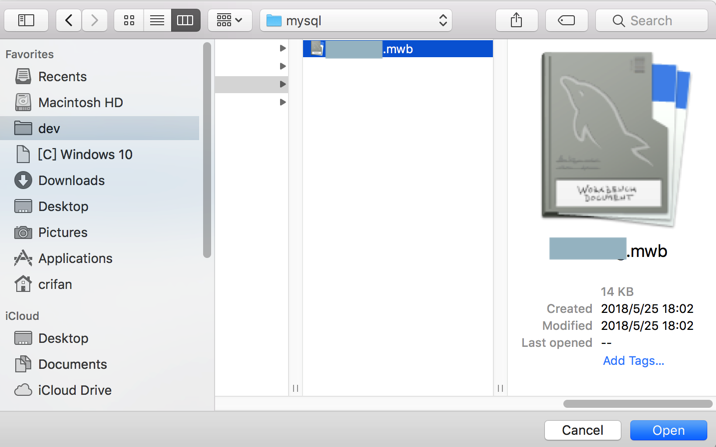Select the dev folder in sidebar
The width and height of the screenshot is (716, 447).
pos(100,128)
